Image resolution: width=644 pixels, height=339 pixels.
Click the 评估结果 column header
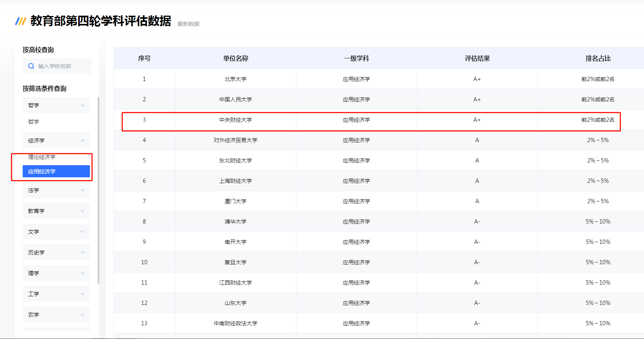[477, 58]
